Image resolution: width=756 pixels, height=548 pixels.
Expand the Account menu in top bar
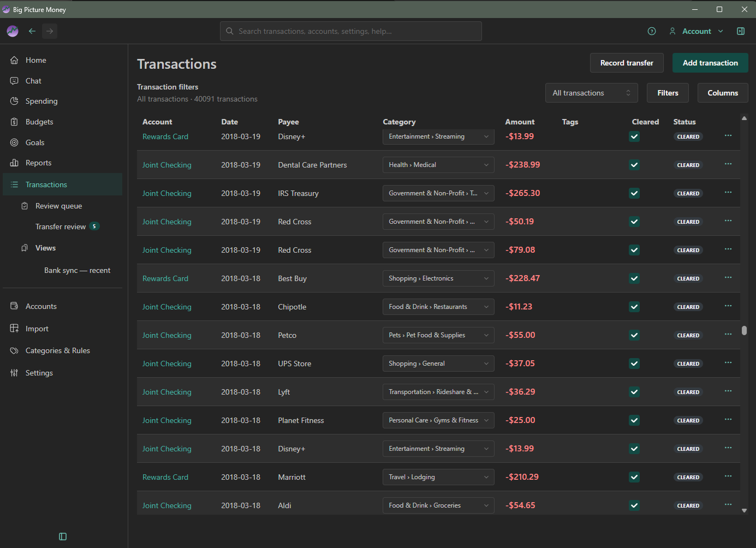(x=697, y=31)
